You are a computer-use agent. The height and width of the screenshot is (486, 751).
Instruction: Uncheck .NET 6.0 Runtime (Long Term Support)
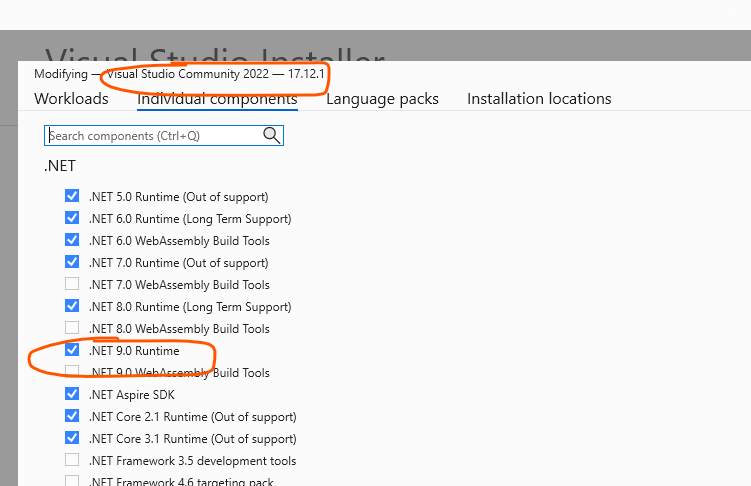pyautogui.click(x=72, y=218)
